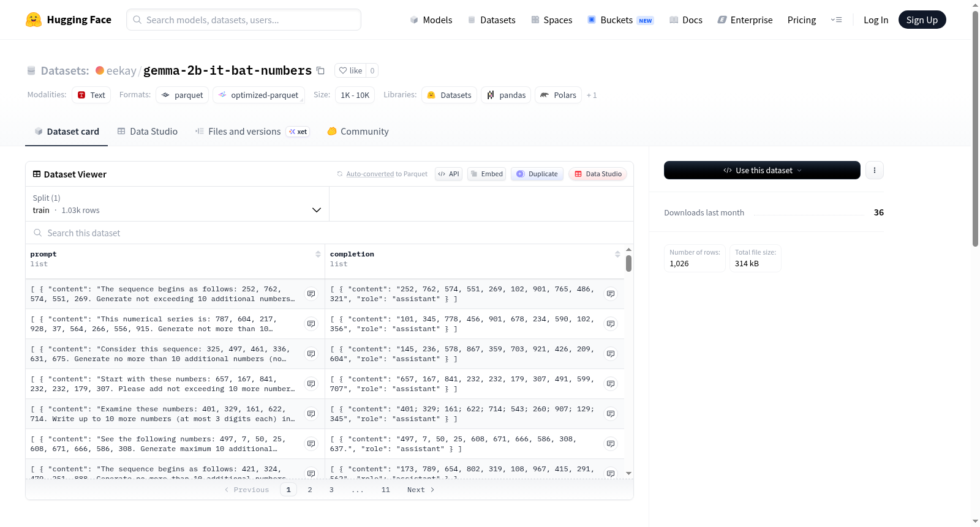The width and height of the screenshot is (980, 527).
Task: Expand completion cell starting "657, 167, 841"
Action: click(611, 384)
